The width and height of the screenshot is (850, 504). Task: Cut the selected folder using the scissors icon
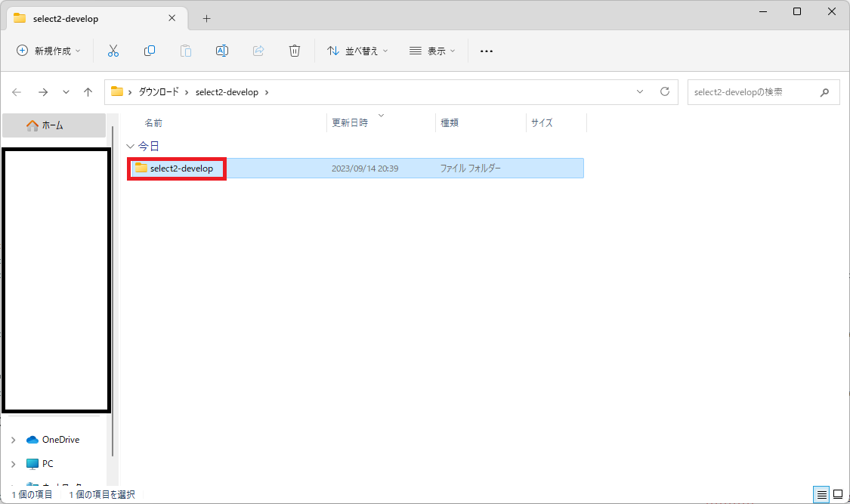pos(113,51)
